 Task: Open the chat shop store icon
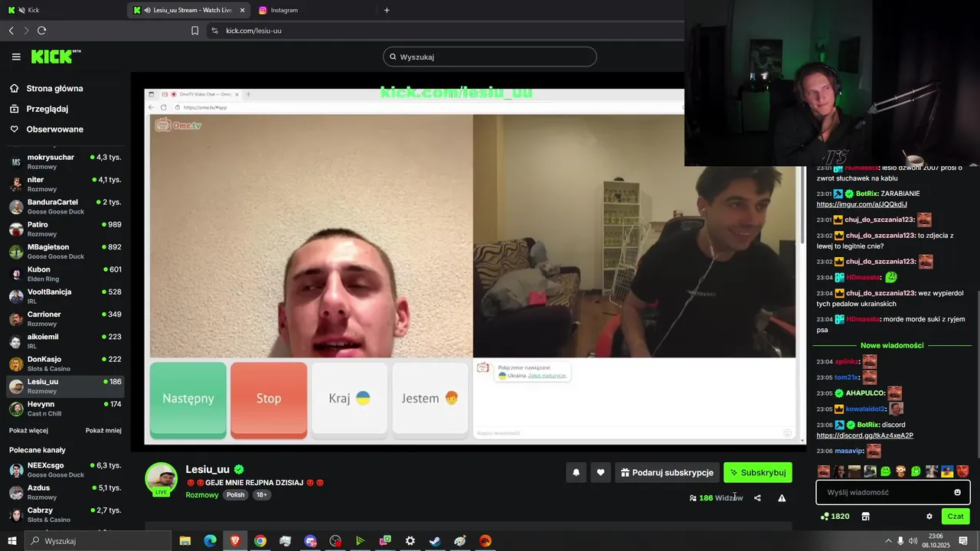point(866,517)
